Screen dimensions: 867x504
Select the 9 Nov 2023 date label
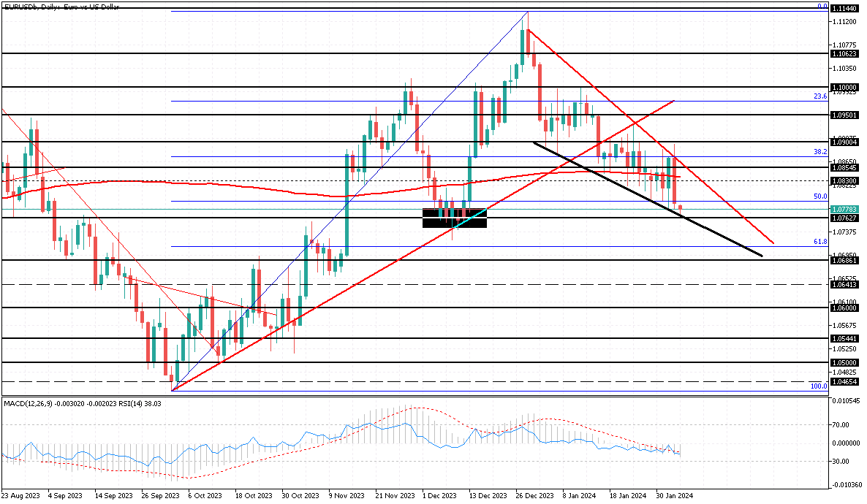[x=347, y=496]
